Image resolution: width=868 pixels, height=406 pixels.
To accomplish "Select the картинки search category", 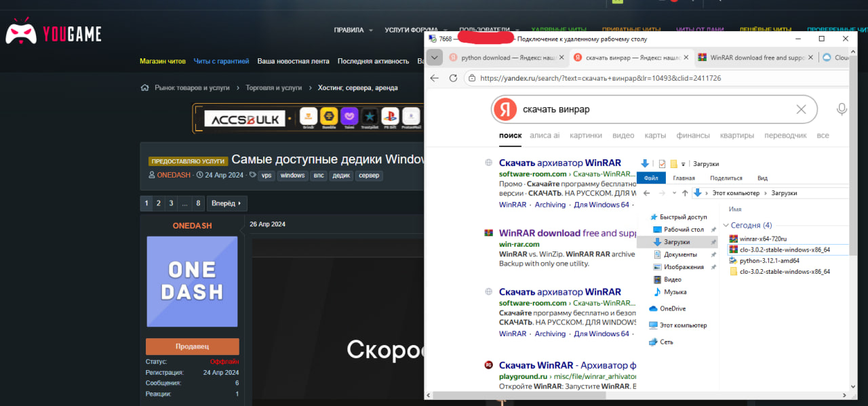I will click(x=586, y=136).
